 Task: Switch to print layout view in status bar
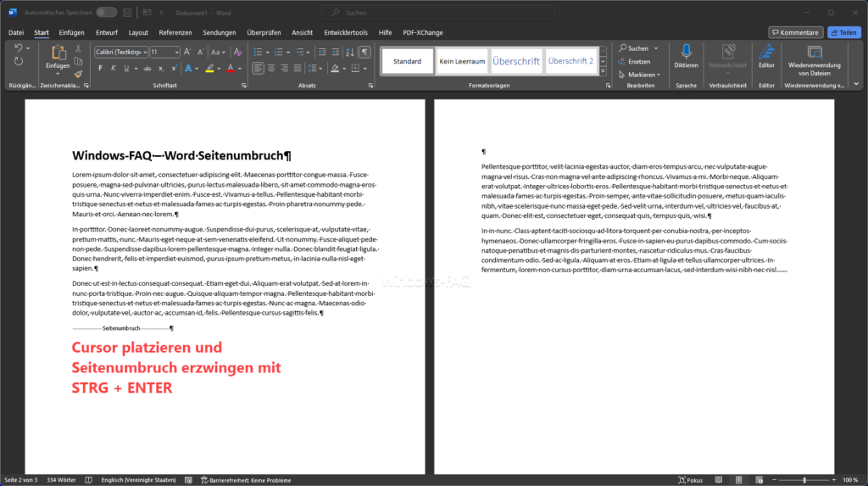click(x=739, y=480)
